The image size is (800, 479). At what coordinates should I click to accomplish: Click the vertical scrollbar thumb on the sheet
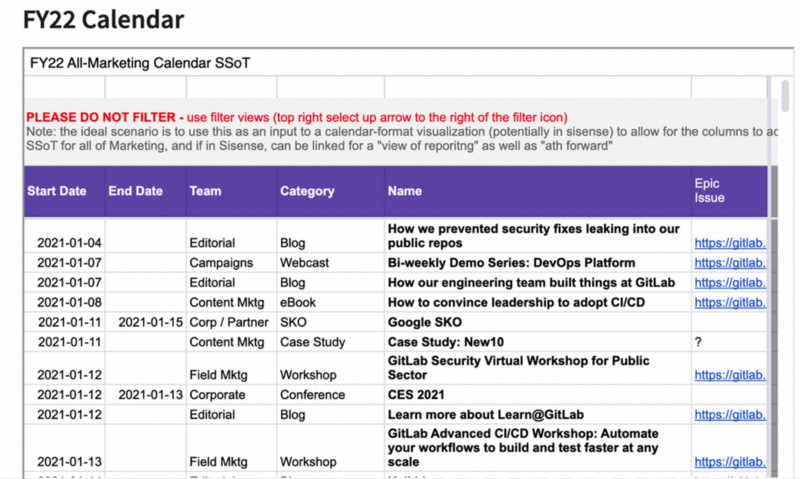coord(785,95)
